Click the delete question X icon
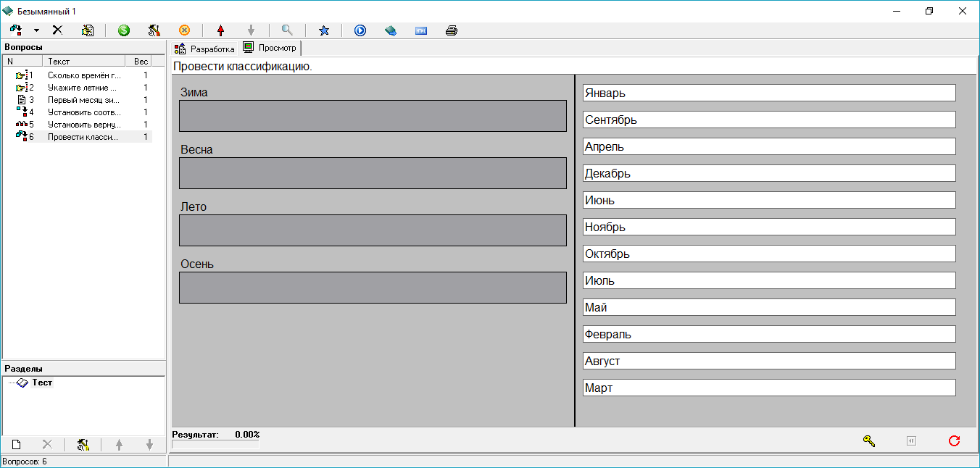Image resolution: width=980 pixels, height=468 pixels. (57, 30)
